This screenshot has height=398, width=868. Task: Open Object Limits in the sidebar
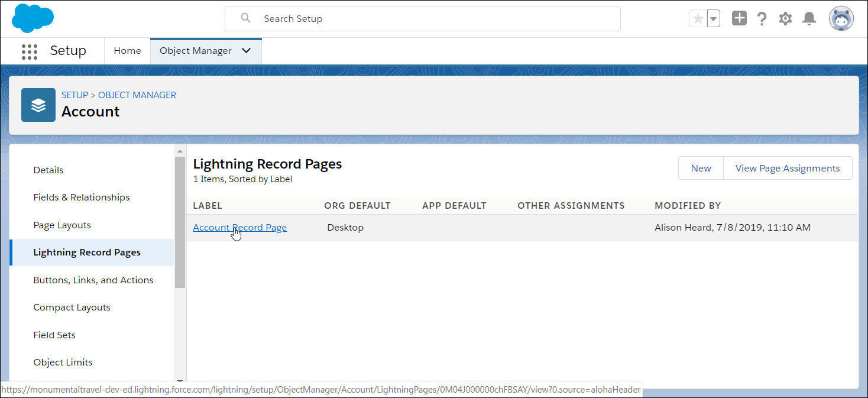tap(63, 363)
